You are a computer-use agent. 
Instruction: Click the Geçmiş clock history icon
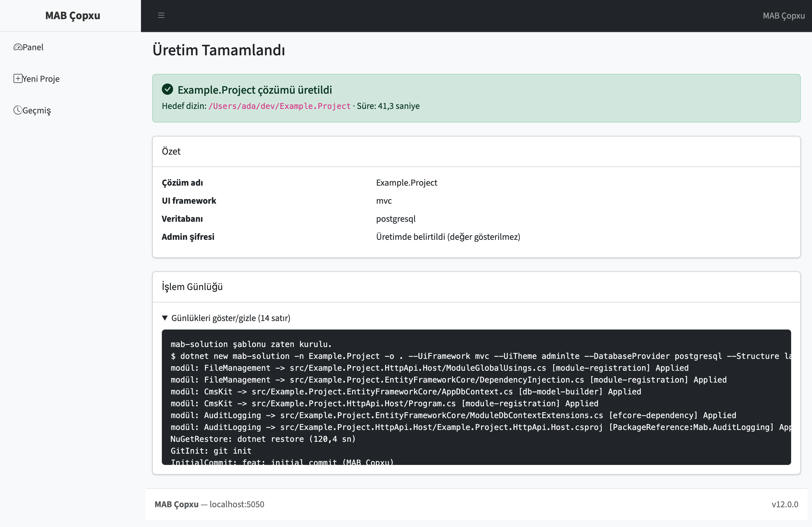[x=18, y=110]
